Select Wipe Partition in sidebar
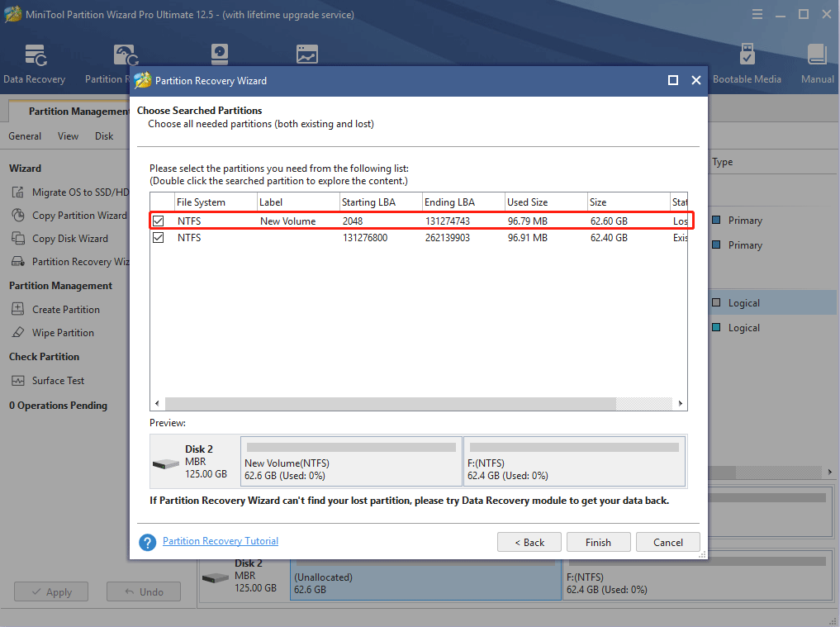 pos(53,332)
